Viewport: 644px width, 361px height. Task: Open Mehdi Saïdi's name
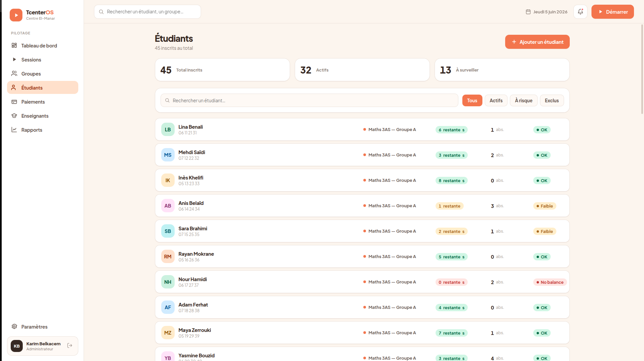(192, 152)
